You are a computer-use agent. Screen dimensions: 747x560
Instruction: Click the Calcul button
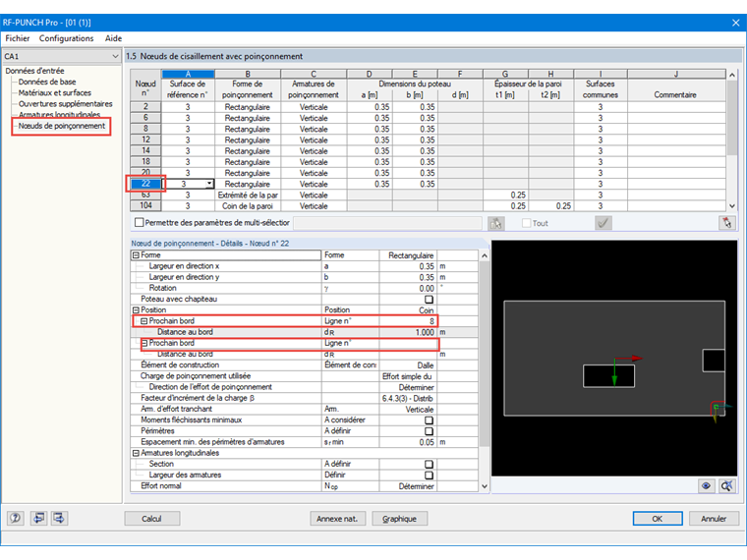[x=152, y=519]
